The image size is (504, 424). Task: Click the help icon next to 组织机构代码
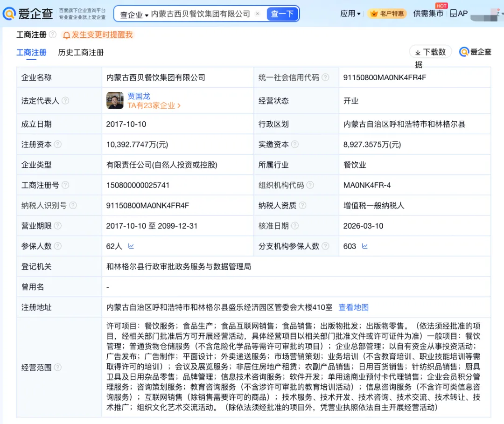(310, 185)
